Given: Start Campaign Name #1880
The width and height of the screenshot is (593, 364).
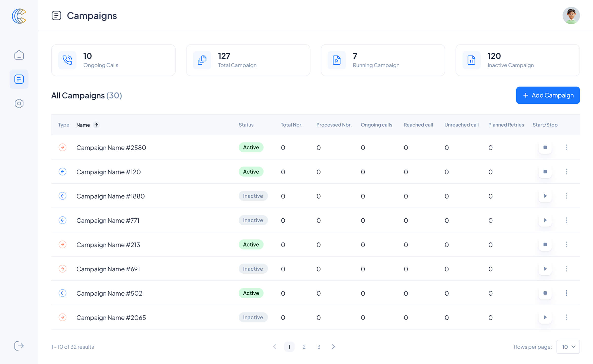Looking at the screenshot, I should click(x=545, y=196).
